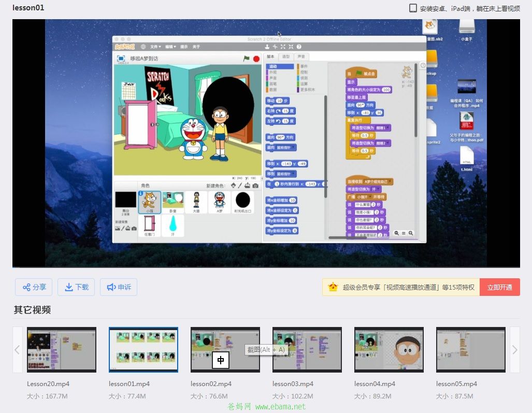Click the tablet icon for Android/iPad install
This screenshot has width=532, height=413.
click(412, 8)
